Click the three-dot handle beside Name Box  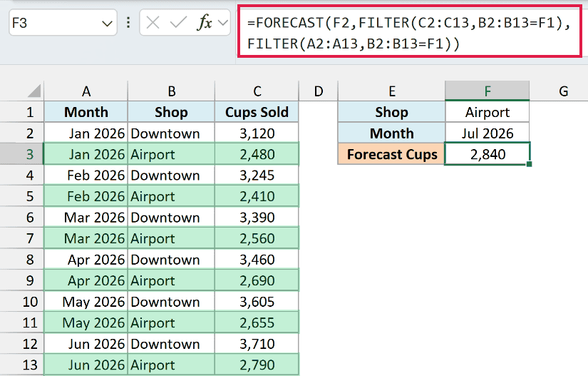[x=128, y=23]
